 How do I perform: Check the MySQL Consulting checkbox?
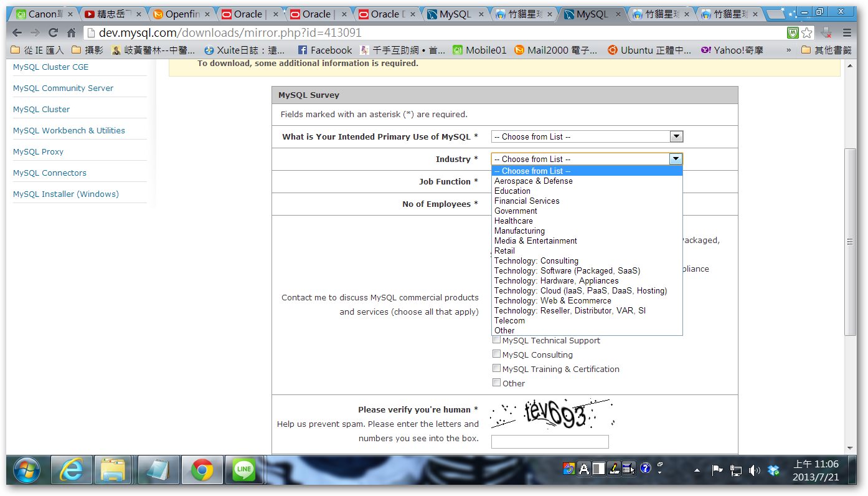click(x=496, y=354)
